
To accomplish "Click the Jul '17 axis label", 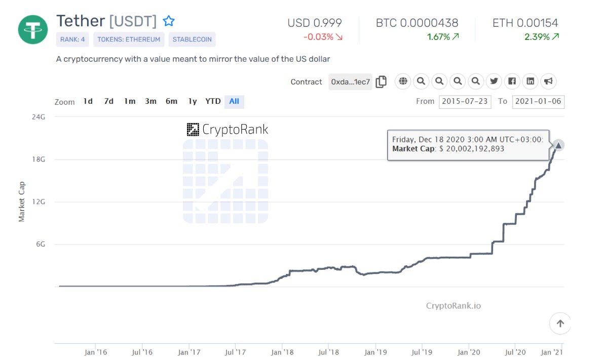I will point(235,352).
